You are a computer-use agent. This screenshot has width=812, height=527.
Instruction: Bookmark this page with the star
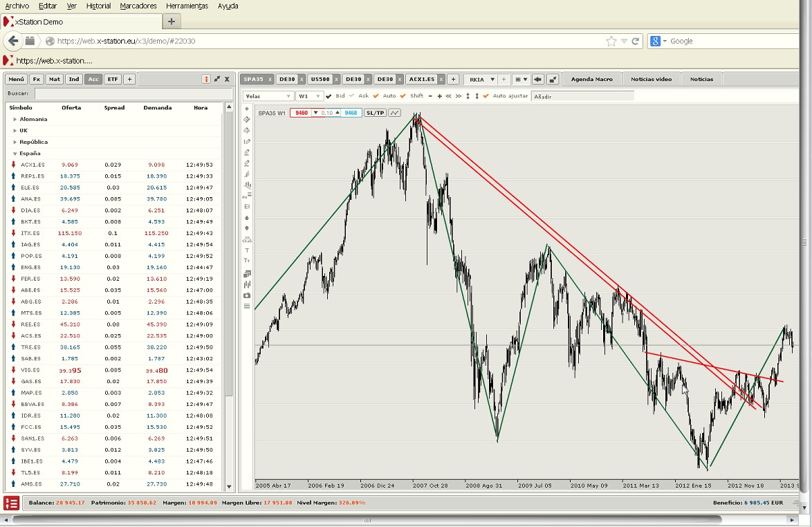(x=611, y=41)
